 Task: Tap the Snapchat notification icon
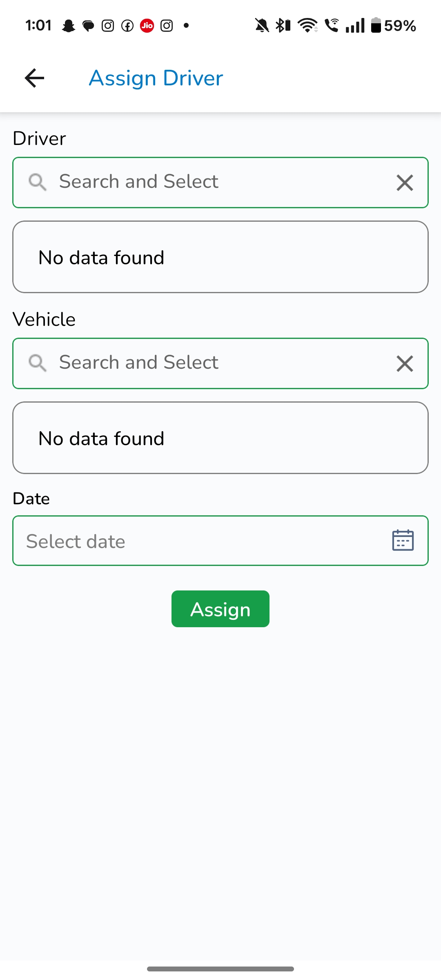pos(69,26)
